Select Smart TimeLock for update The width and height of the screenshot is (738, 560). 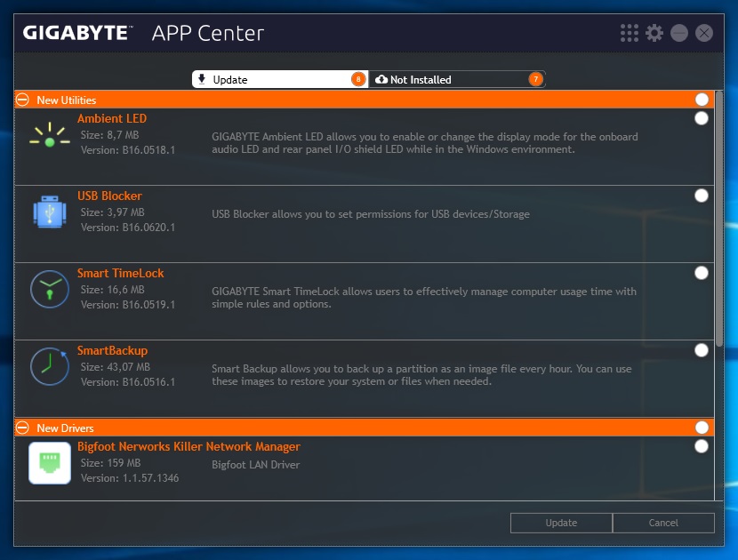702,273
